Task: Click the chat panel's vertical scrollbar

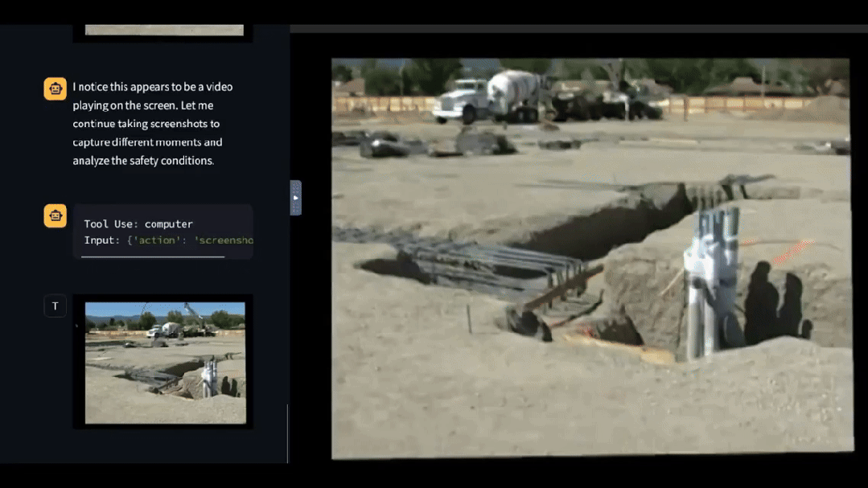Action: click(287, 433)
